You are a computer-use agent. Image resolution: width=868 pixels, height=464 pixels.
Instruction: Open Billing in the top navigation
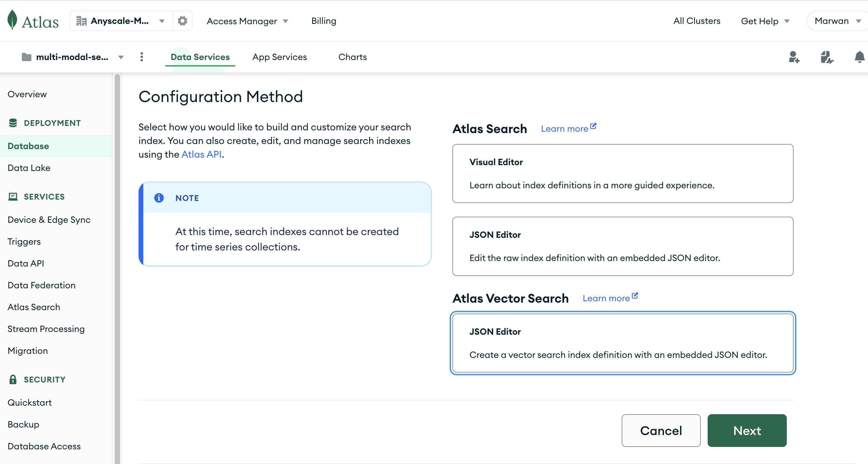click(324, 21)
